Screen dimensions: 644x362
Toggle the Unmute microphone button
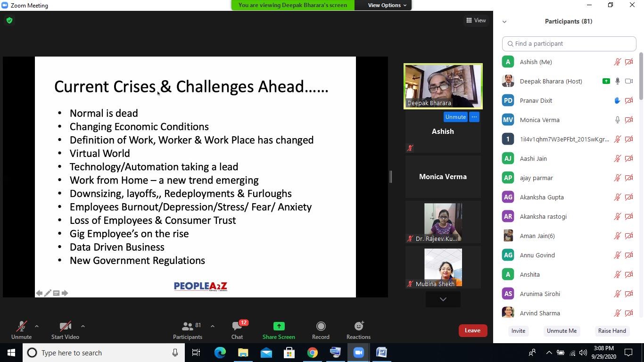pos(21,327)
